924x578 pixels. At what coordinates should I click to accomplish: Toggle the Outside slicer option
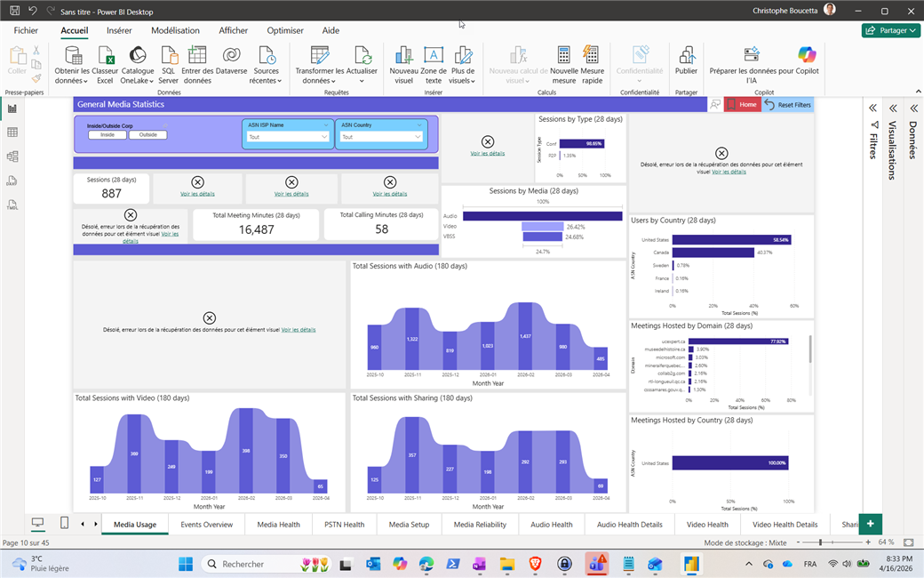pyautogui.click(x=147, y=135)
